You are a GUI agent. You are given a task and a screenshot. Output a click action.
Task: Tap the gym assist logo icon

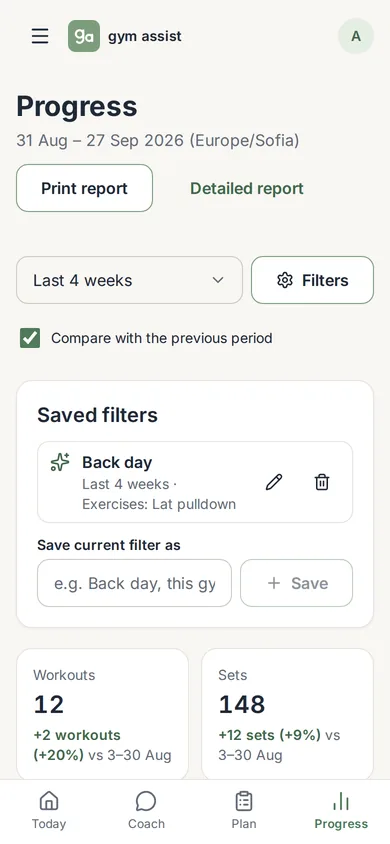[84, 36]
